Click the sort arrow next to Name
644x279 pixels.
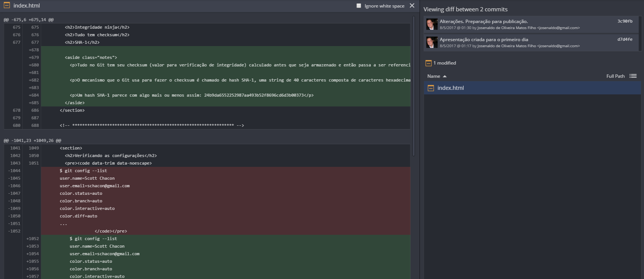[445, 76]
